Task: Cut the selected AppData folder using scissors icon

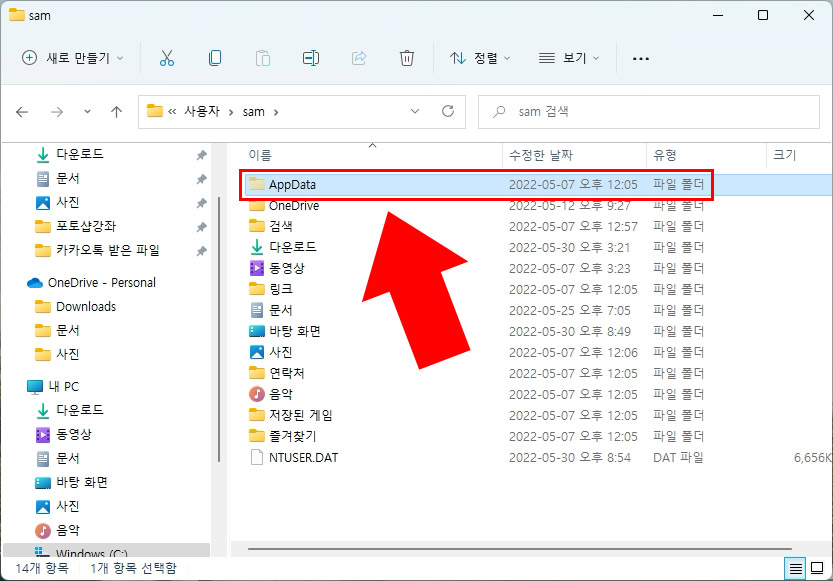Action: click(x=167, y=58)
